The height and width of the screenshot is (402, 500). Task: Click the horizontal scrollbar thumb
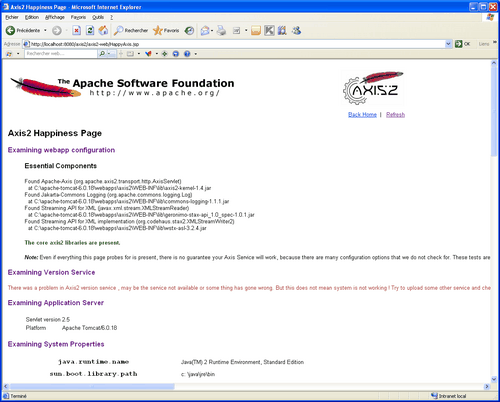tap(92, 387)
